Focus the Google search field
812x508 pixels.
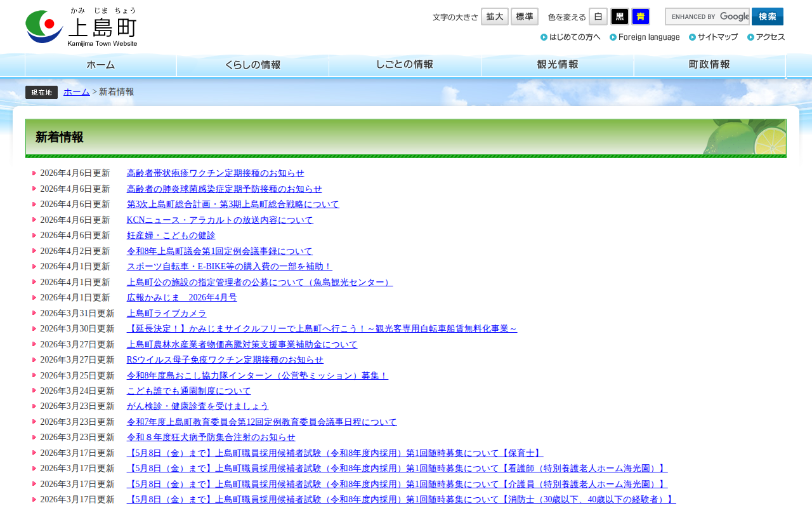(x=707, y=17)
